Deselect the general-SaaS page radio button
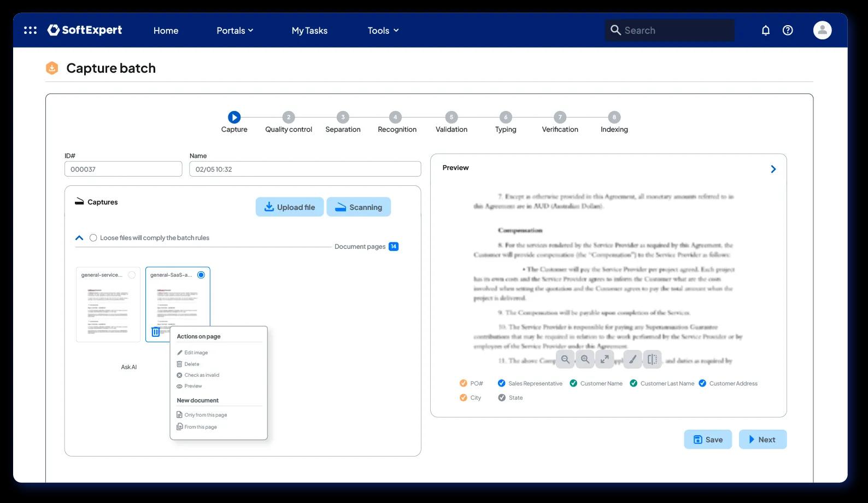Viewport: 868px width, 503px height. click(201, 275)
